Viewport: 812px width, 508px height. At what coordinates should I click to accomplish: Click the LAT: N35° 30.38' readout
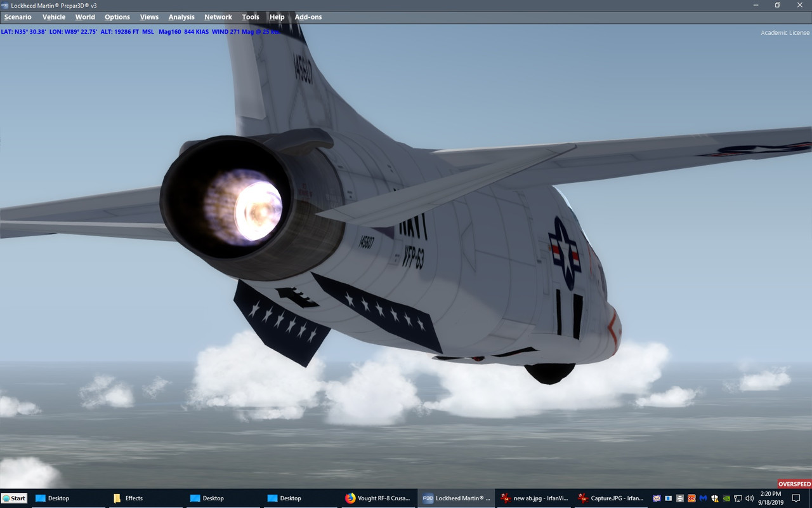(x=23, y=31)
